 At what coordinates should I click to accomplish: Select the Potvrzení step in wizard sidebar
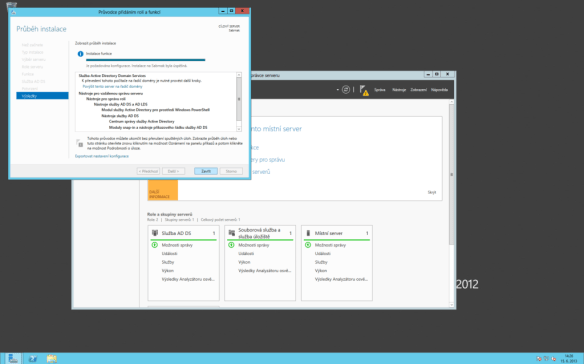(30, 89)
